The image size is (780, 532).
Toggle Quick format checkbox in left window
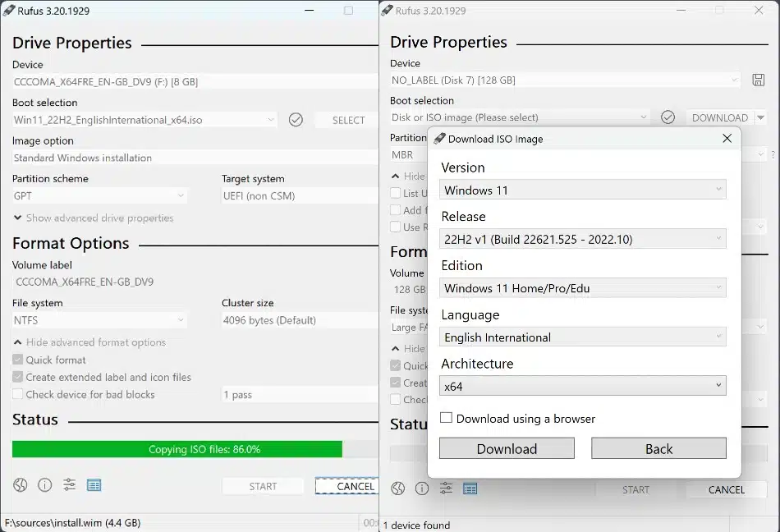[17, 360]
